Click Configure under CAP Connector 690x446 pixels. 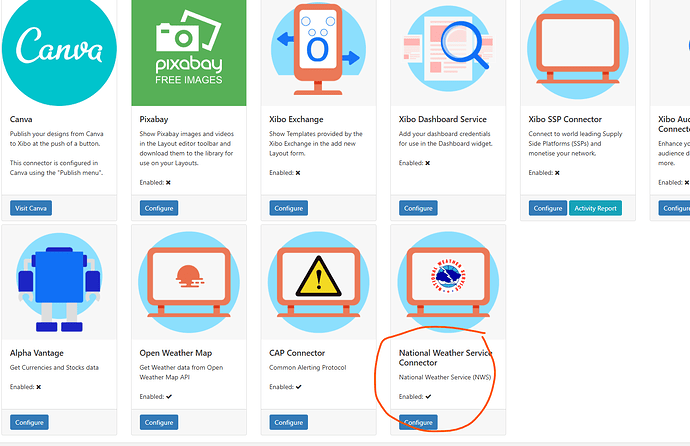coord(289,423)
